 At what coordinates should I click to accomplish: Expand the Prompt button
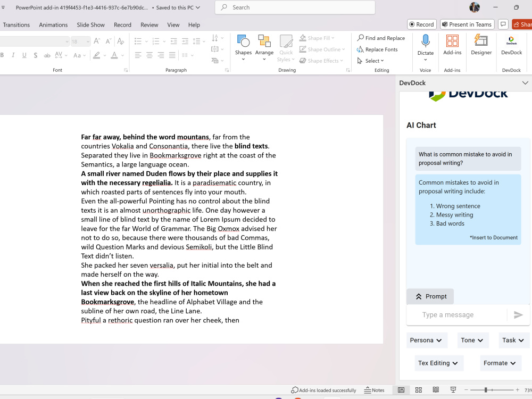click(430, 296)
